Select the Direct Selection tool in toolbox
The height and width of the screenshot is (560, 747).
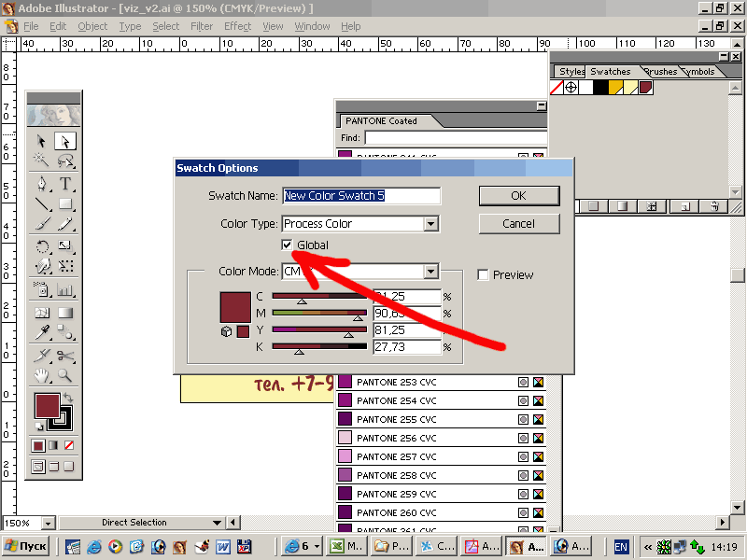(x=65, y=141)
